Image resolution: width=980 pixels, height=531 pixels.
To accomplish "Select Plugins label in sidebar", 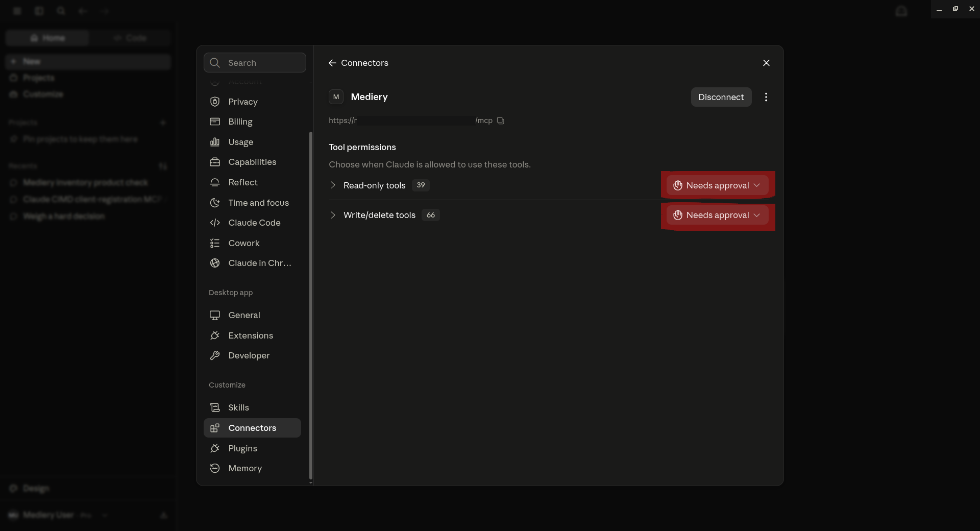I will coord(242,448).
